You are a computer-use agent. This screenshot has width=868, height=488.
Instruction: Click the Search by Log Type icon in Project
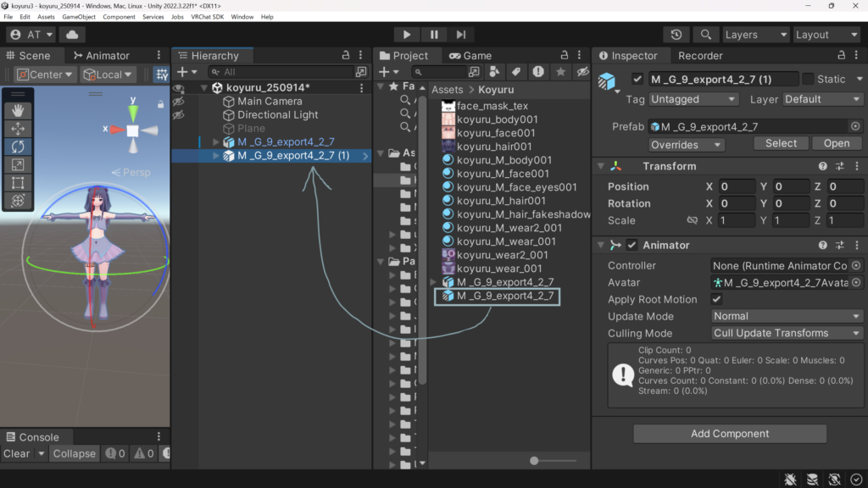click(x=538, y=72)
